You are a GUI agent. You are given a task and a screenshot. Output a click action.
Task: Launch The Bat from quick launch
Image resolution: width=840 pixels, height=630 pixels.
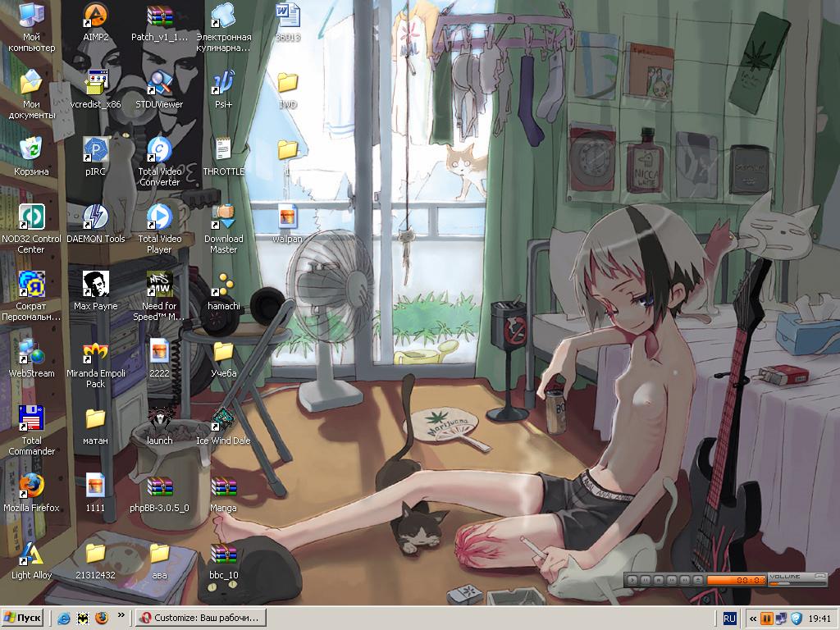83,619
